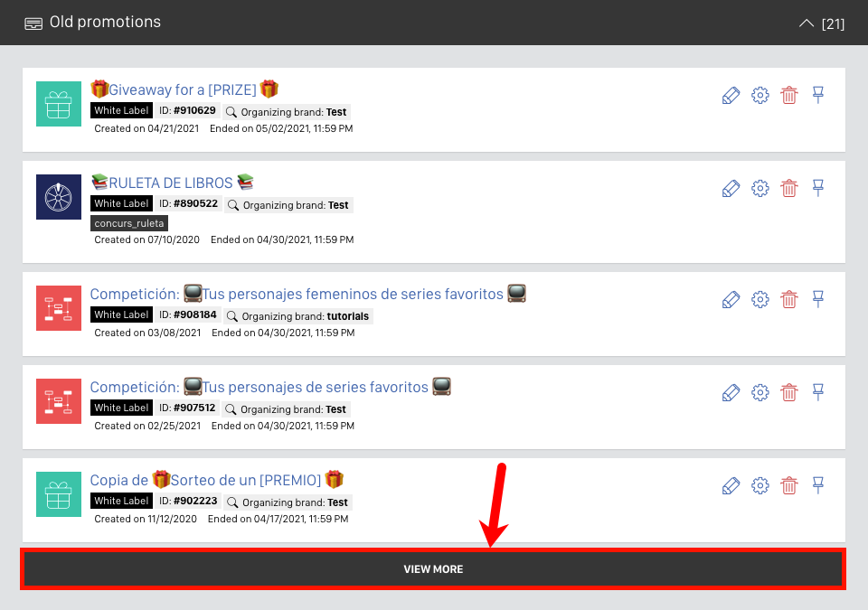The width and height of the screenshot is (868, 610).
Task: Click red bracket thumbnail of promotion #907512
Action: [x=59, y=401]
